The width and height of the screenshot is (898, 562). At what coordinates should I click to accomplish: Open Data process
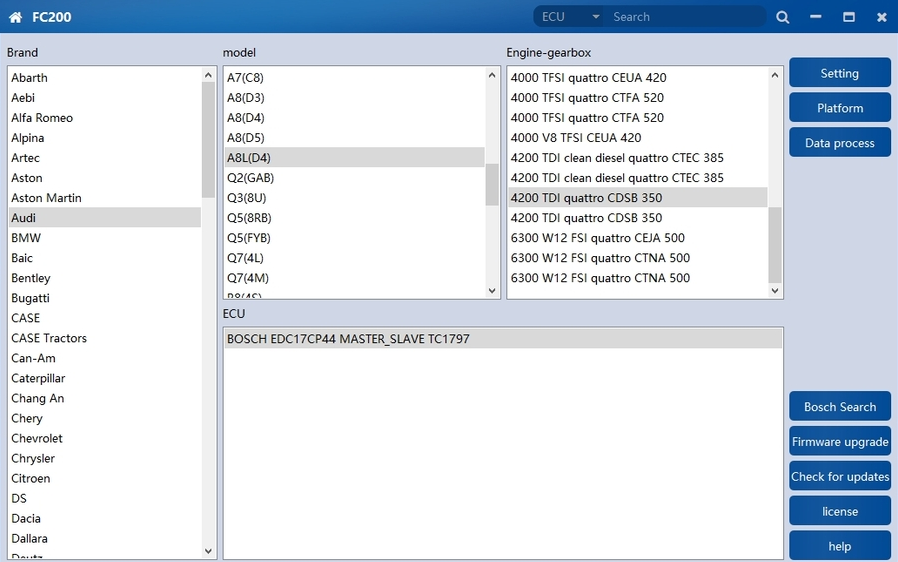click(x=839, y=143)
